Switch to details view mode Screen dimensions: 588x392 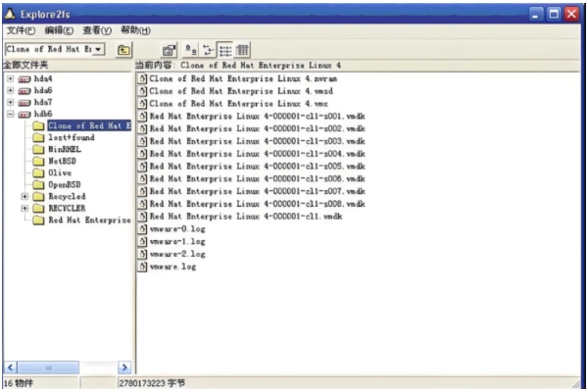tap(241, 49)
